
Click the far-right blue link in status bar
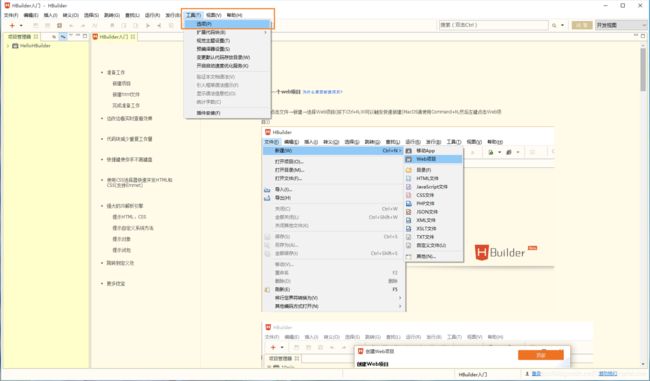click(608, 374)
